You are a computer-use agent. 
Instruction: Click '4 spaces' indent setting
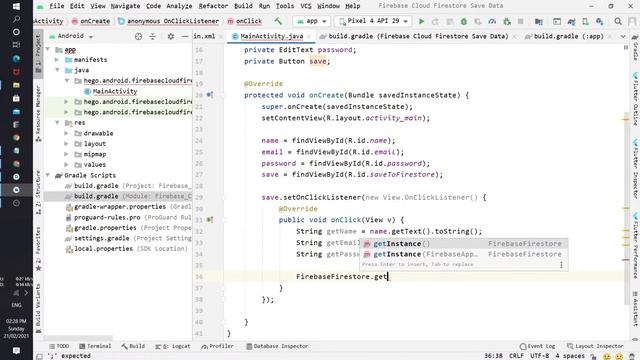[x=570, y=356]
